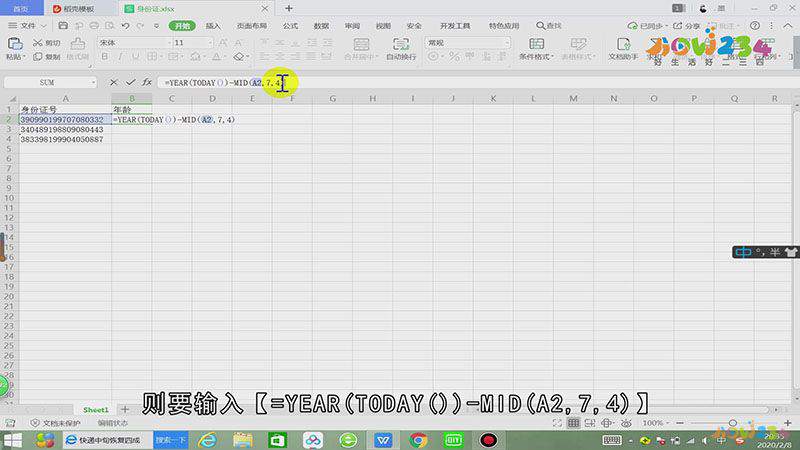This screenshot has height=450, width=800.
Task: Toggle Bold formatting
Action: [x=105, y=57]
